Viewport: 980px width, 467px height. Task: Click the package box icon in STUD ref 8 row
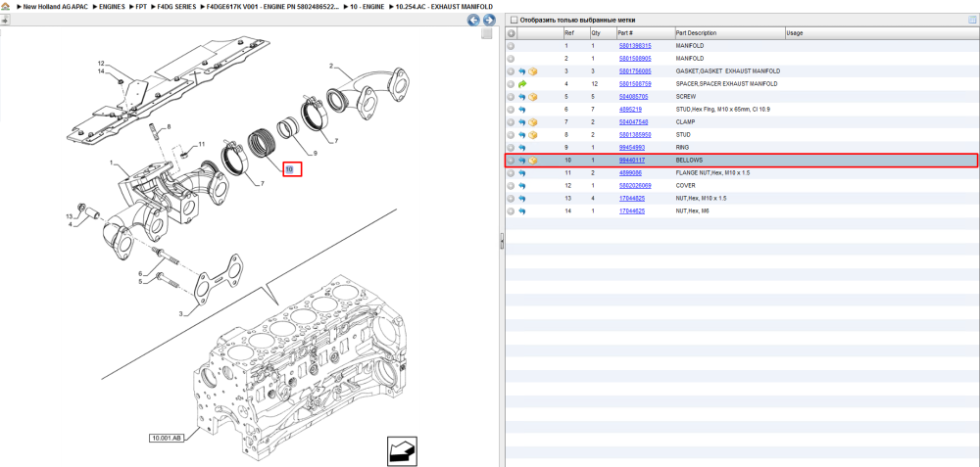pos(533,135)
